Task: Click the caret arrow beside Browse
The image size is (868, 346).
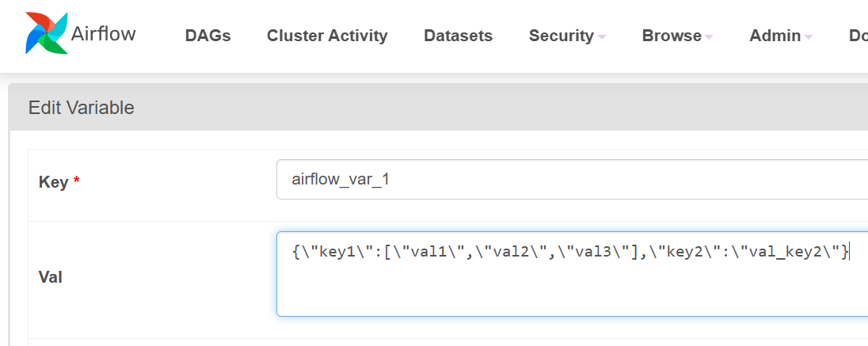Action: coord(709,36)
